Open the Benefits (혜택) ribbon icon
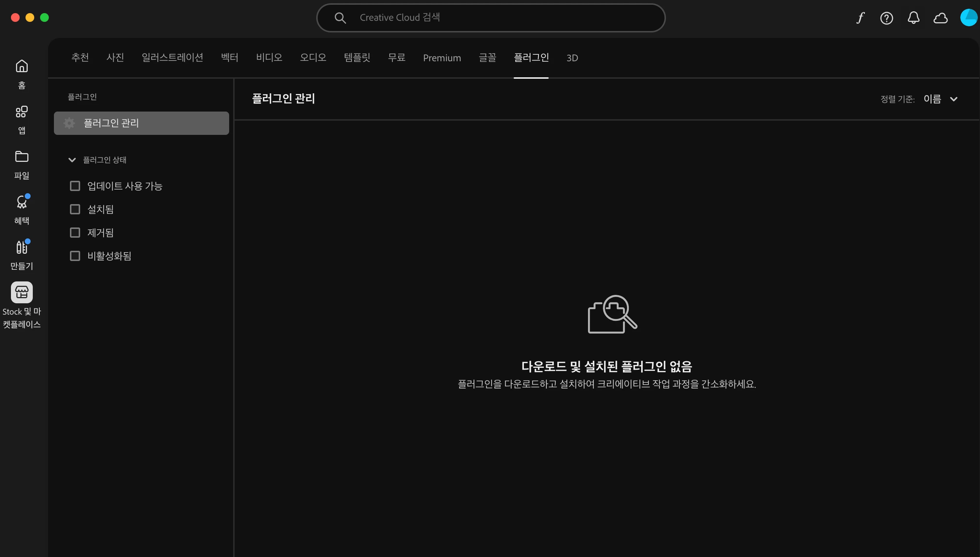This screenshot has width=980, height=557. tap(22, 202)
